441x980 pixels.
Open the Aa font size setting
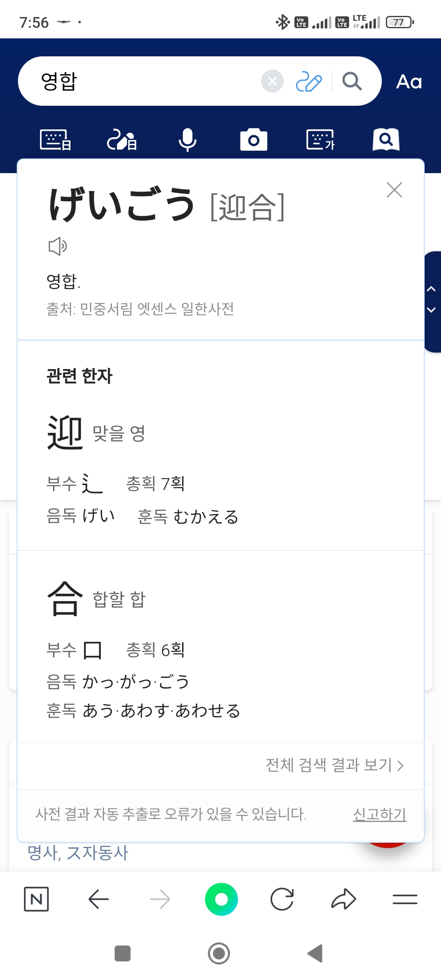pos(409,82)
